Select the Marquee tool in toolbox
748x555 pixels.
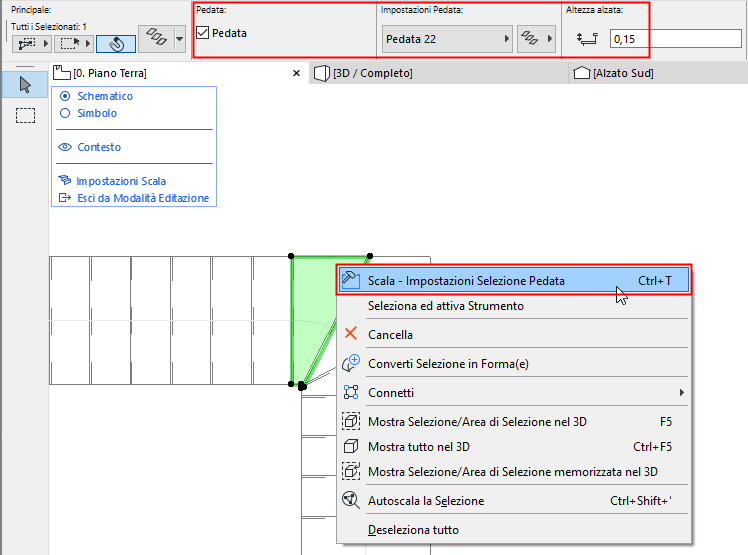click(25, 115)
